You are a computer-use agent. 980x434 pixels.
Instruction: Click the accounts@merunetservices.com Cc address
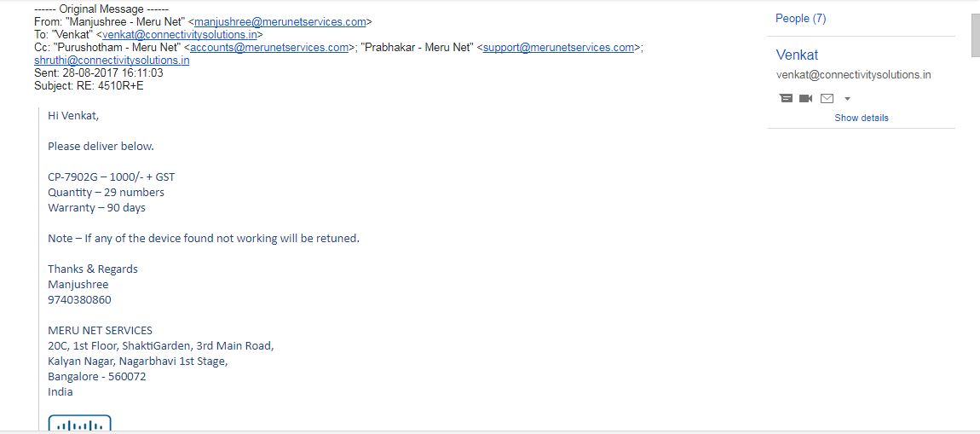(x=269, y=48)
